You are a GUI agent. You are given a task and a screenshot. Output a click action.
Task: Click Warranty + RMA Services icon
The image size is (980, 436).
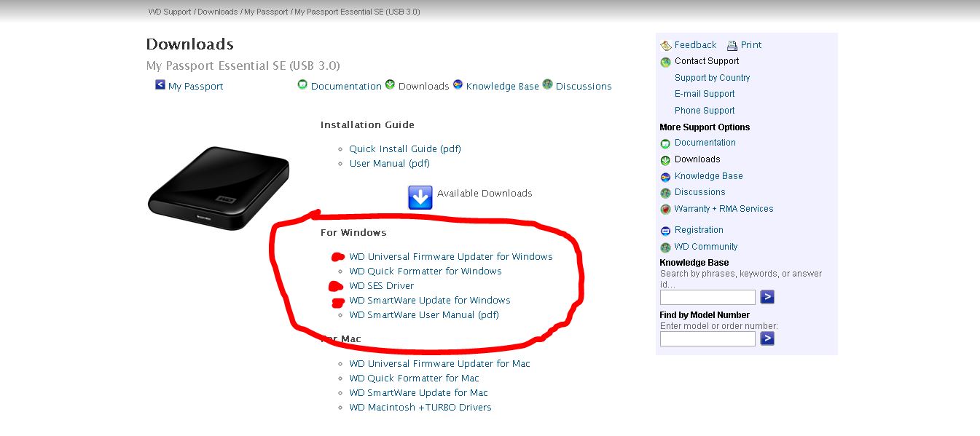pos(665,210)
